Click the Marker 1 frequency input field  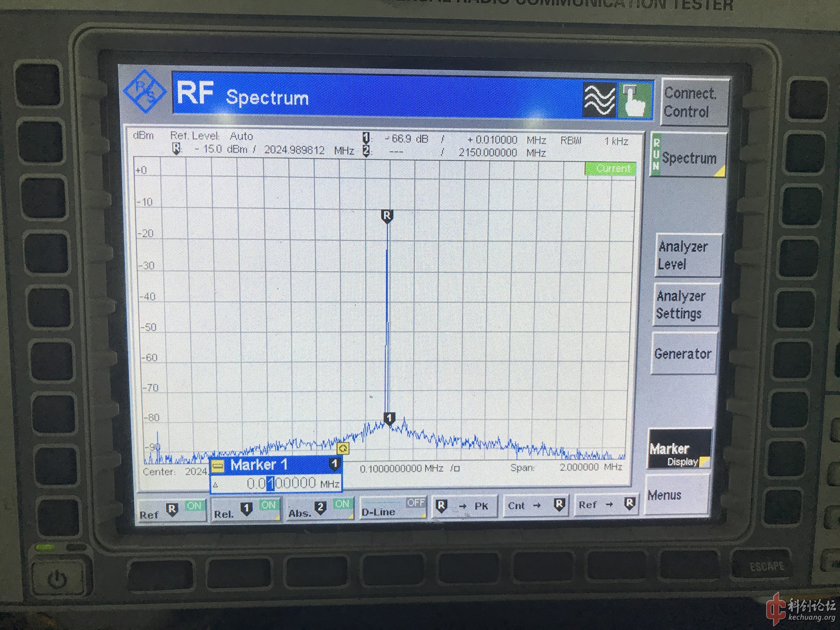click(x=280, y=484)
